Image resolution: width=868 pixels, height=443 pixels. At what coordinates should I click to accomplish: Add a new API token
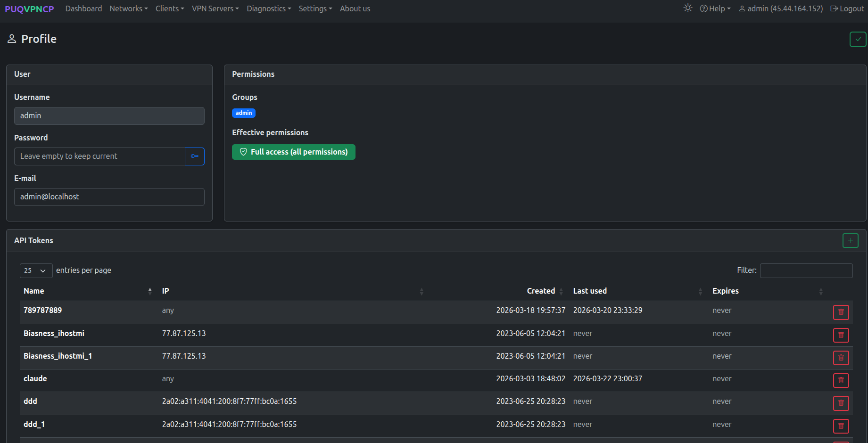coord(851,240)
